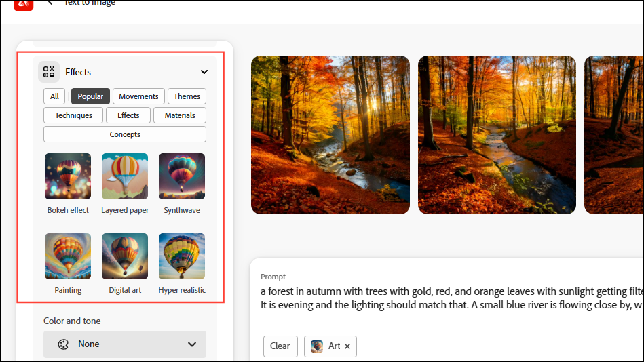644x362 pixels.
Task: Open the third partially visible forest image
Action: pos(614,135)
